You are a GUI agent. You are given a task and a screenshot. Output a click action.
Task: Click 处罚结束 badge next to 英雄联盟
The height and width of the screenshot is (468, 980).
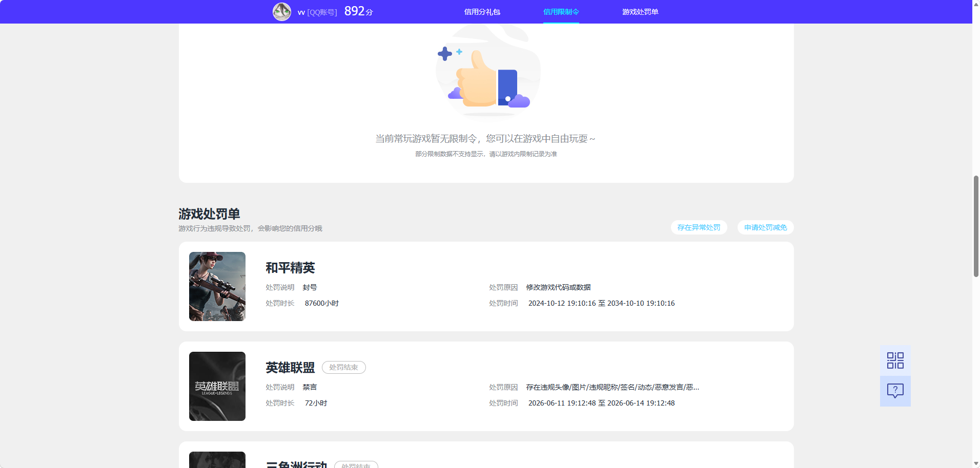coord(344,368)
